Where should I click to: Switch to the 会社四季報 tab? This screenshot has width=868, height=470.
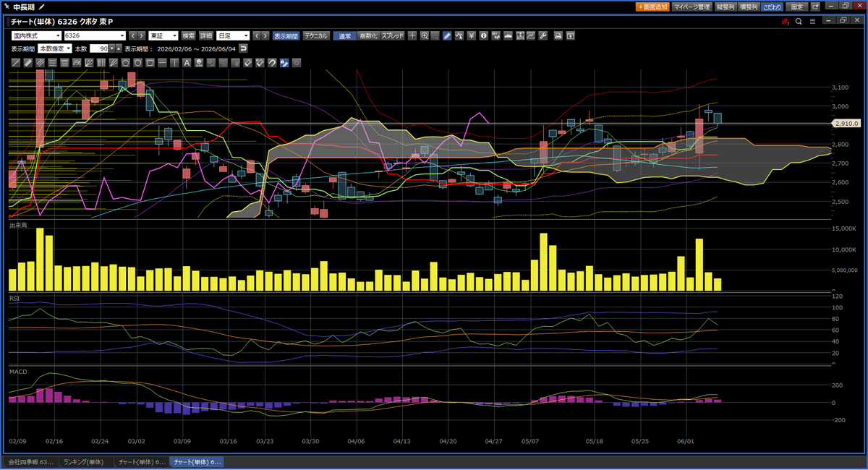30,461
